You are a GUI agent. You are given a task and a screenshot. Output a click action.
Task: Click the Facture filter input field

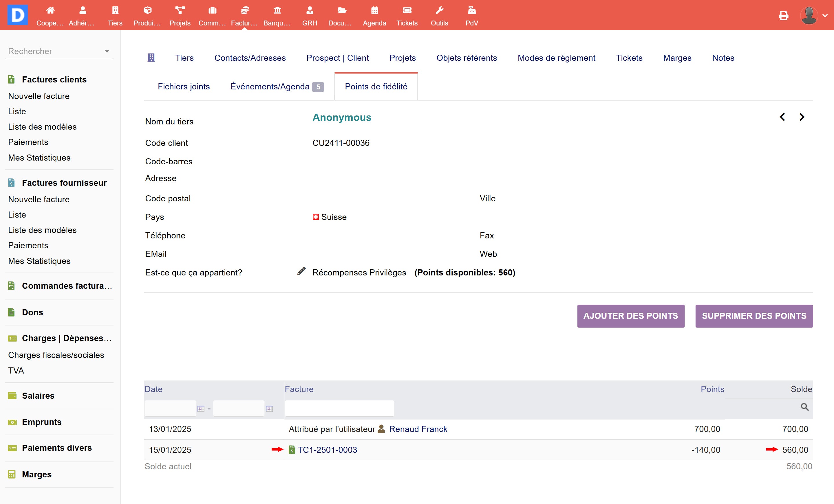(x=339, y=408)
